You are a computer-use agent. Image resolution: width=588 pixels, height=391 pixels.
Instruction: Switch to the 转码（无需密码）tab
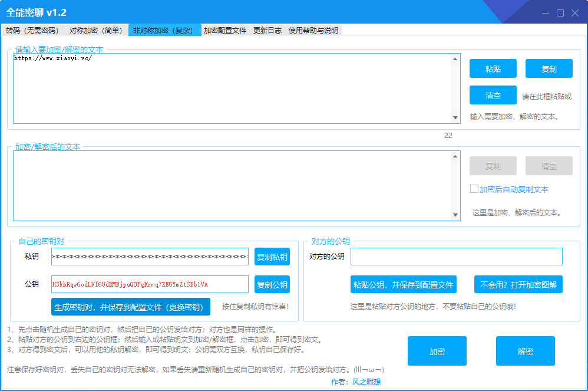(32, 30)
